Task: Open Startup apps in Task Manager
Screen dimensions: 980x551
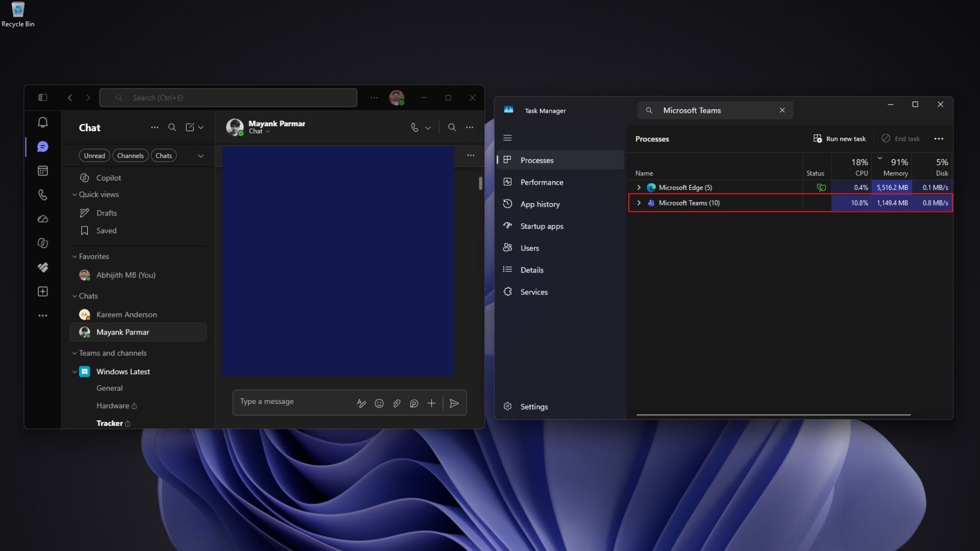Action: pos(560,226)
